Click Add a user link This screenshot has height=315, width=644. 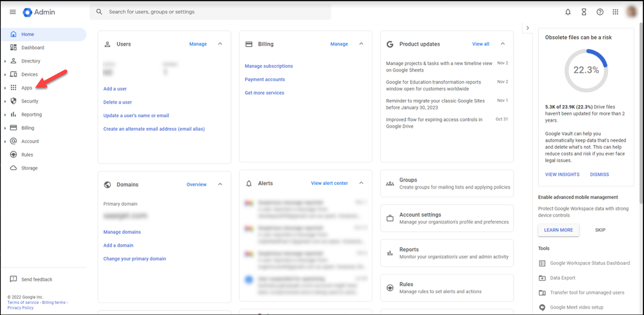tap(115, 89)
